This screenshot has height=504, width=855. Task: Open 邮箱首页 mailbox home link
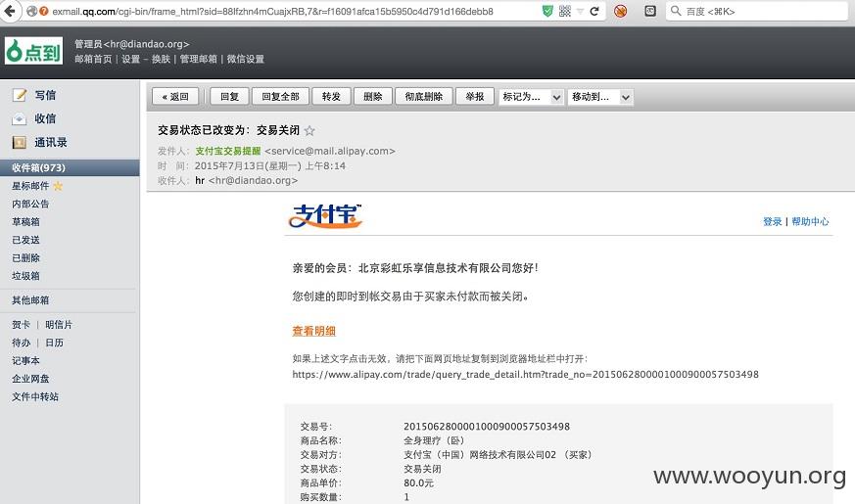click(x=93, y=59)
